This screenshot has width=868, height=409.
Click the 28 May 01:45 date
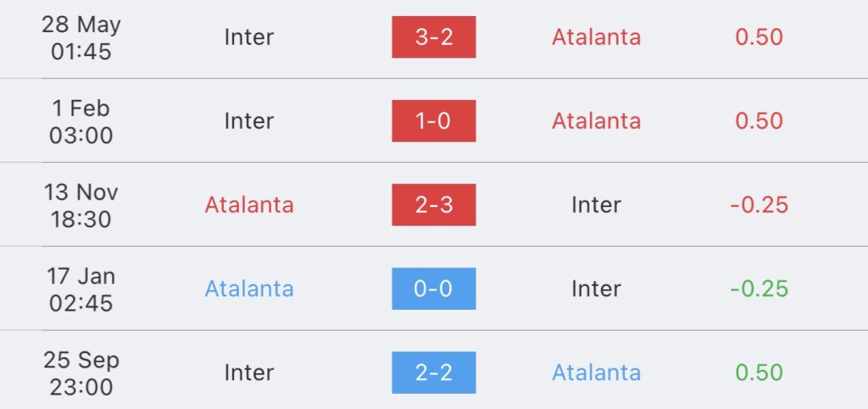(81, 37)
